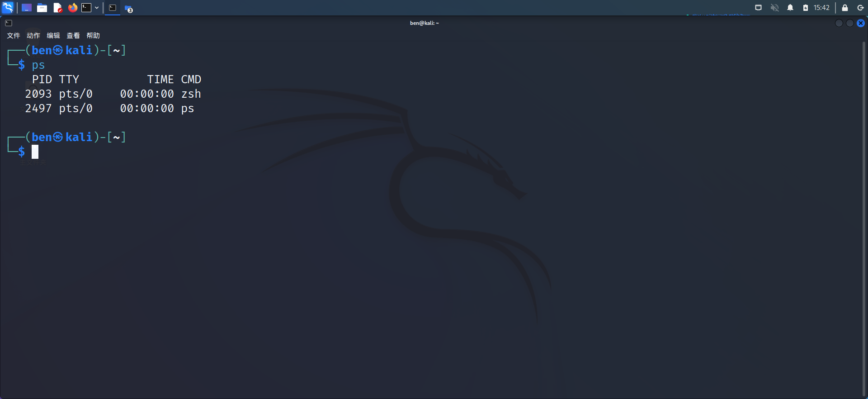868x399 pixels.
Task: Launch Firefox from the panel
Action: pos(72,8)
